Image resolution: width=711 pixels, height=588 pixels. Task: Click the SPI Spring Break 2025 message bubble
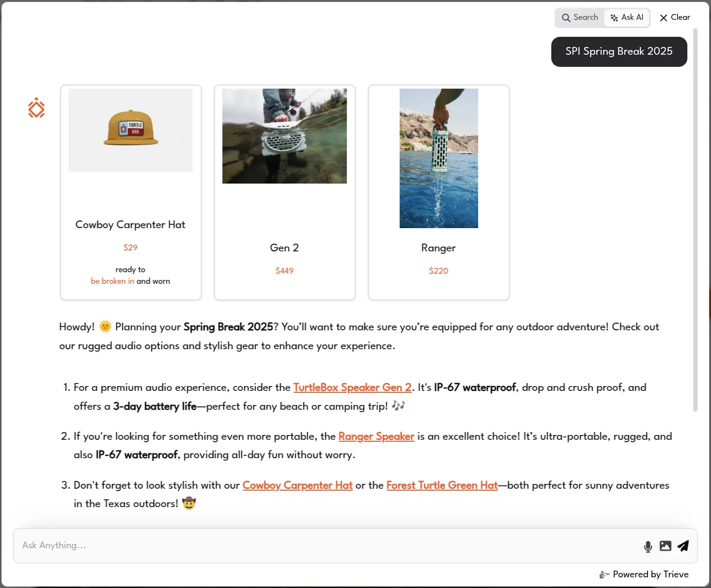(x=619, y=52)
